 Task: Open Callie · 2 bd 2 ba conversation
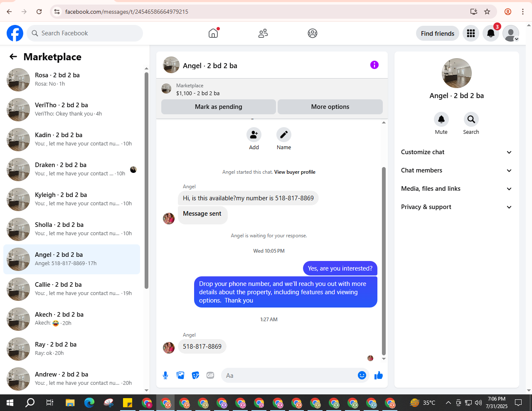point(72,289)
